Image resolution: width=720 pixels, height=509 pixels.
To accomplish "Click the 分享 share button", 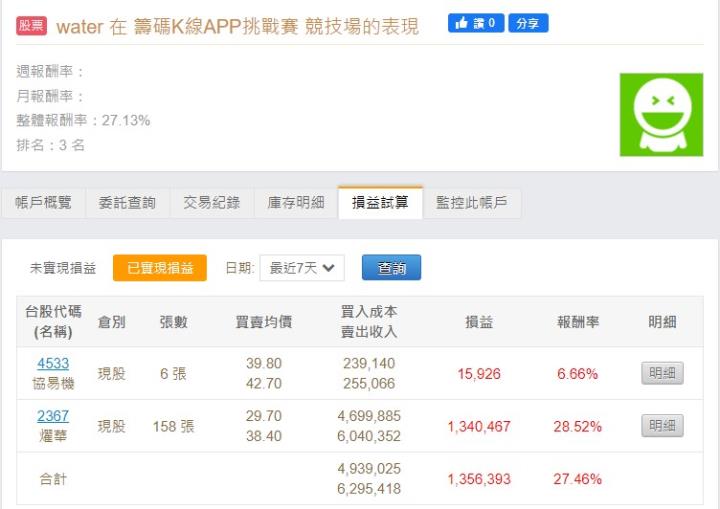I will tap(528, 23).
